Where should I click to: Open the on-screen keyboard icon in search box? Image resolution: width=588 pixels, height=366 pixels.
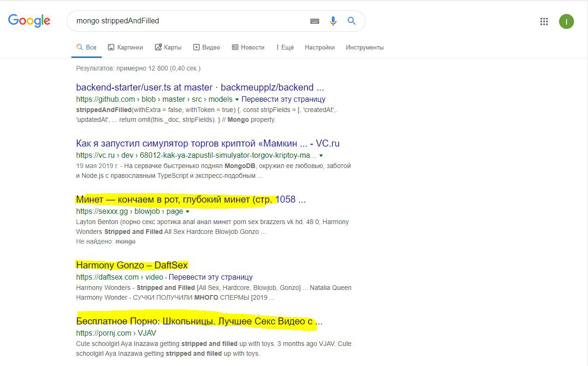(315, 21)
